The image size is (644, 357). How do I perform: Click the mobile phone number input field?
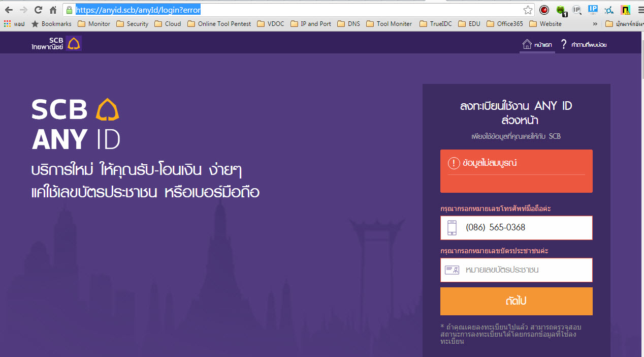516,227
